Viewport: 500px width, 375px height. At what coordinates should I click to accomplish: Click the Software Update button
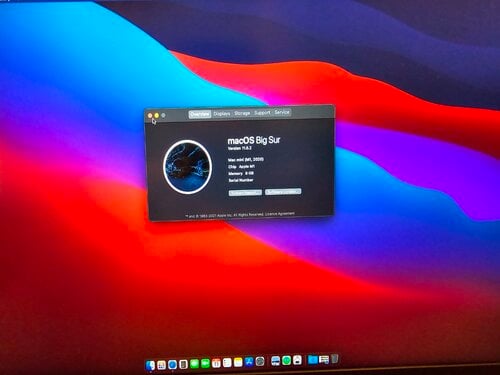(x=283, y=192)
